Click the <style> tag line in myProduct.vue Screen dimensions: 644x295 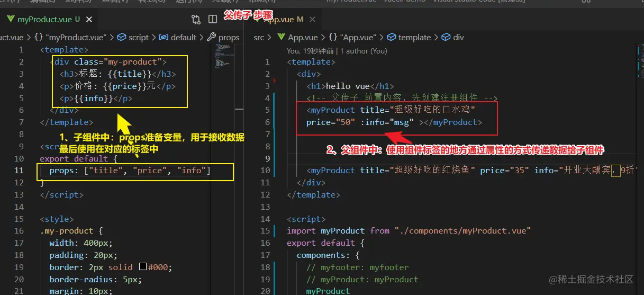point(57,219)
